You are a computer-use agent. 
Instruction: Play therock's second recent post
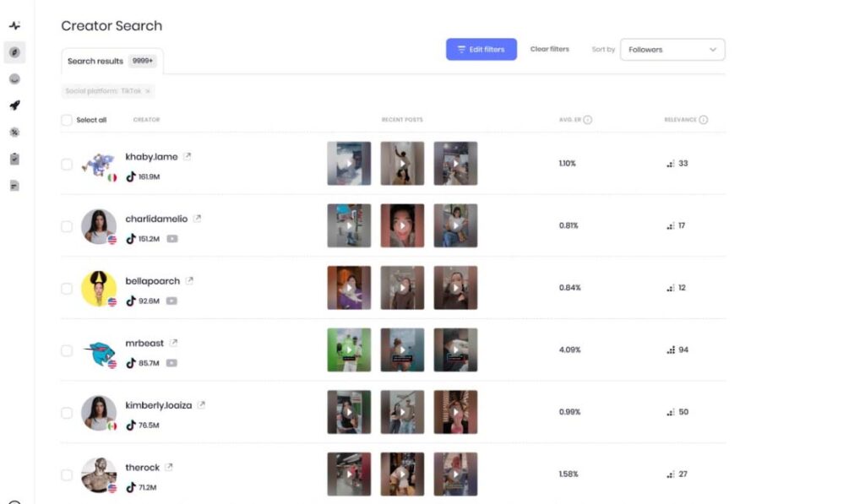point(402,474)
